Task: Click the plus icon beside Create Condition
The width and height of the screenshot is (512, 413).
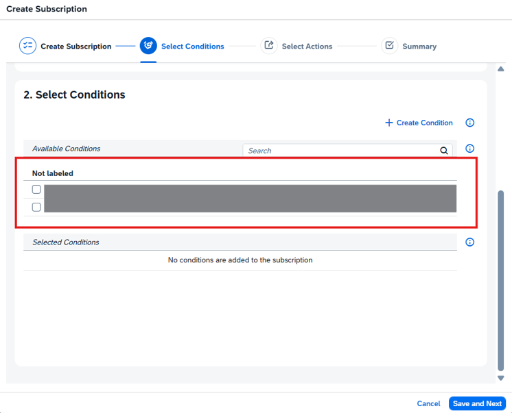Action: [389, 123]
